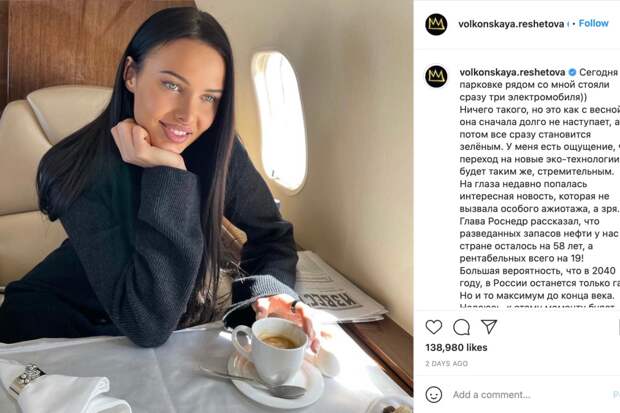This screenshot has width=620, height=413.
Task: Click the coffee cup in the photo
Action: pos(270,350)
